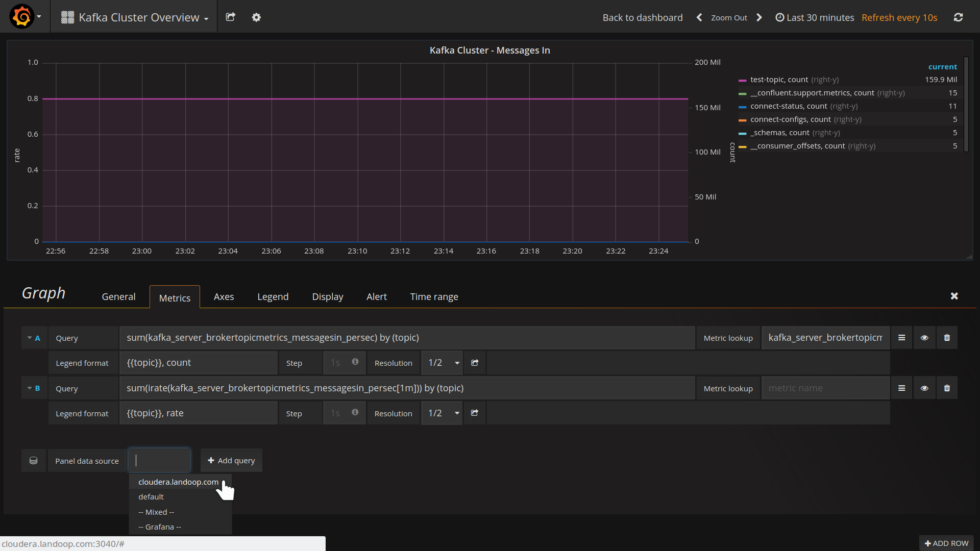Click query B metric name lookup field

coord(825,388)
